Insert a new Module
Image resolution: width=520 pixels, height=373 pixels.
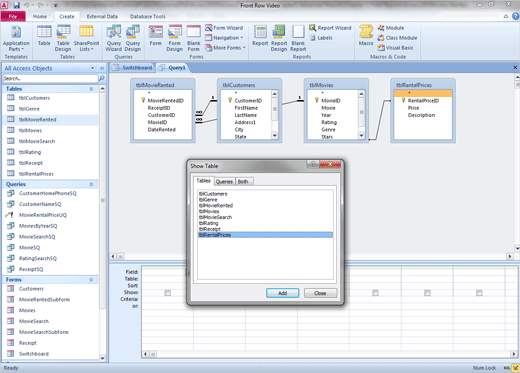coord(391,28)
